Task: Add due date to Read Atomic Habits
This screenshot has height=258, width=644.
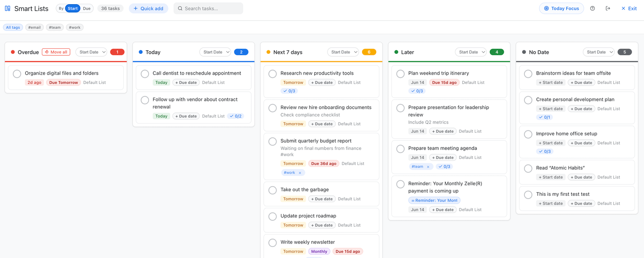Action: 581,177
